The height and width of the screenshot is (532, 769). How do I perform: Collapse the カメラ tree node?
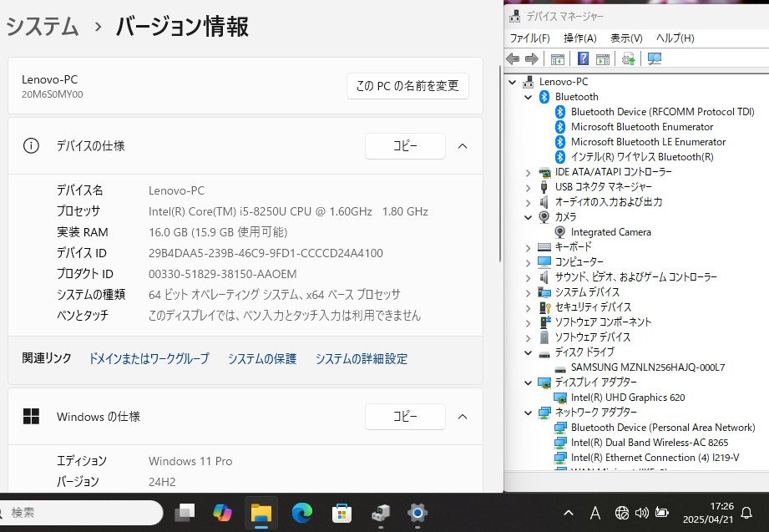click(529, 217)
